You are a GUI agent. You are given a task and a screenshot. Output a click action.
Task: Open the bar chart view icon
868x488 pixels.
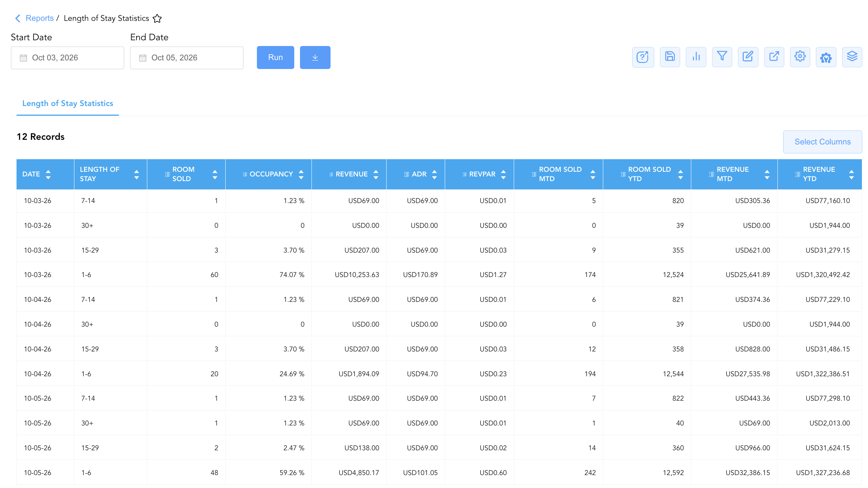[696, 57]
